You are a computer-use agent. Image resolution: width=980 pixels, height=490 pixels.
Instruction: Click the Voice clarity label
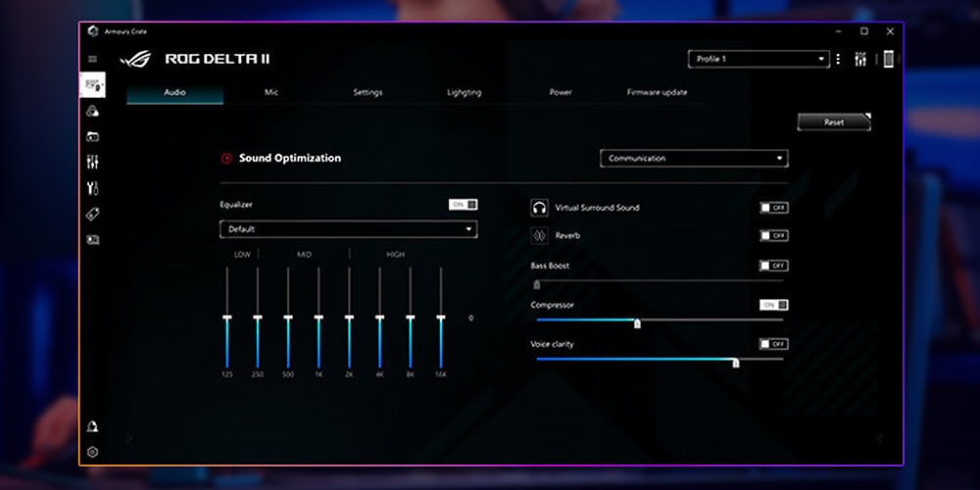point(552,345)
